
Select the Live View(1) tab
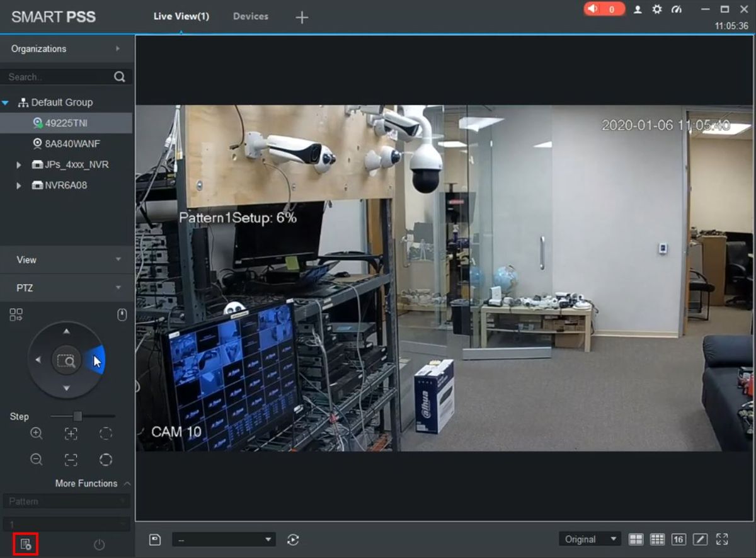[x=181, y=16]
